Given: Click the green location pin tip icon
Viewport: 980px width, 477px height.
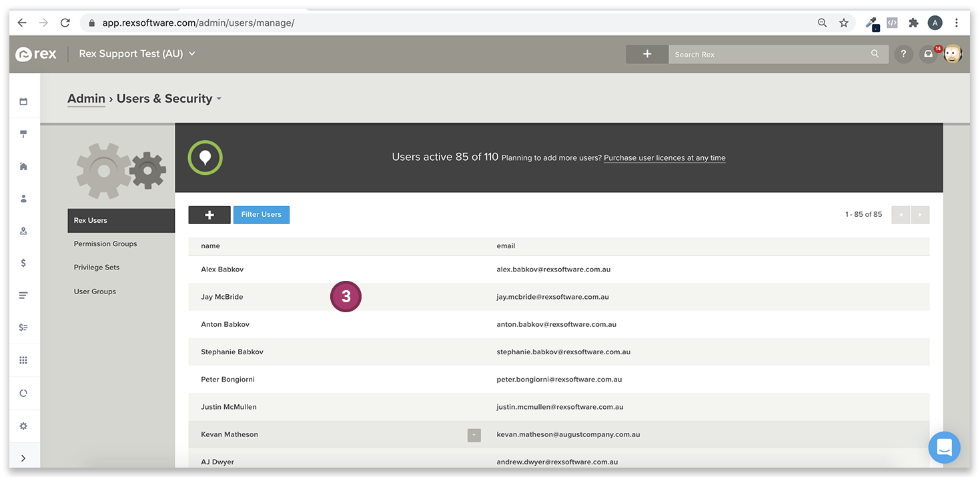Looking at the screenshot, I should click(205, 157).
